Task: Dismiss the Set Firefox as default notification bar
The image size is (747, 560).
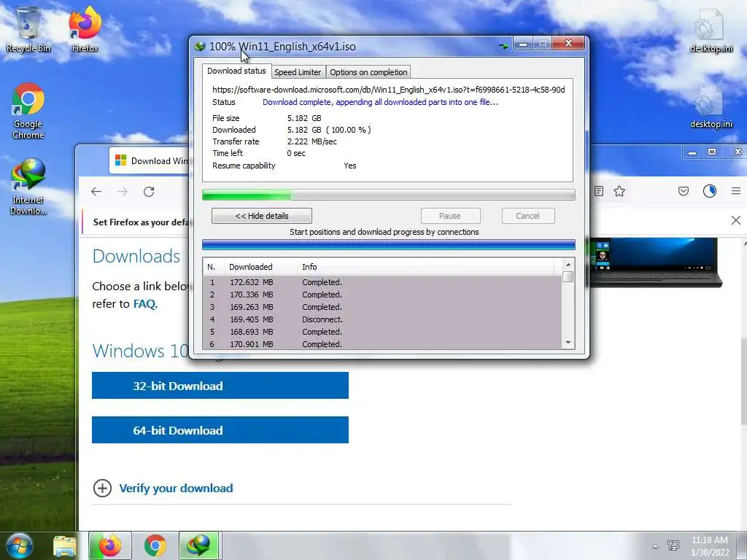Action: [736, 220]
